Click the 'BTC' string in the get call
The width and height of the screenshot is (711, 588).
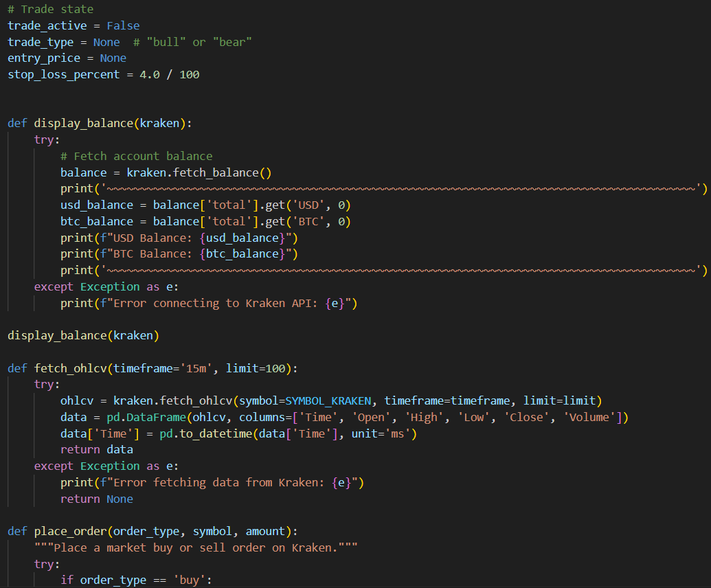click(308, 222)
